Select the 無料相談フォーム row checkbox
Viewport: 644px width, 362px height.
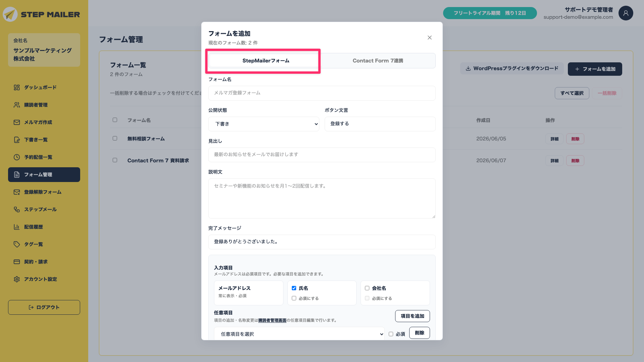pos(115,138)
